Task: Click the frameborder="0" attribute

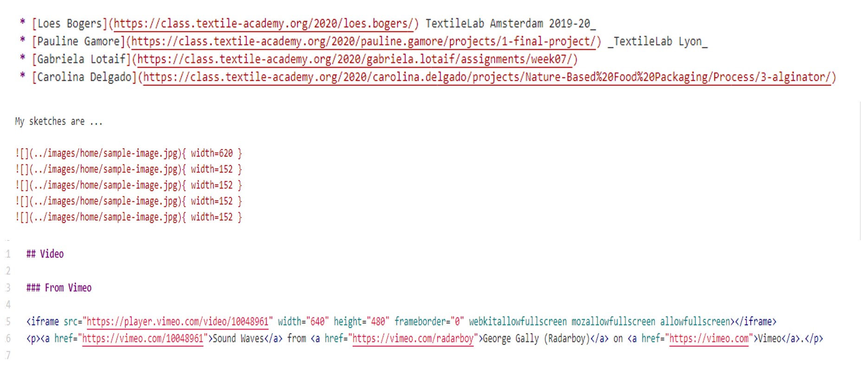Action: 429,322
